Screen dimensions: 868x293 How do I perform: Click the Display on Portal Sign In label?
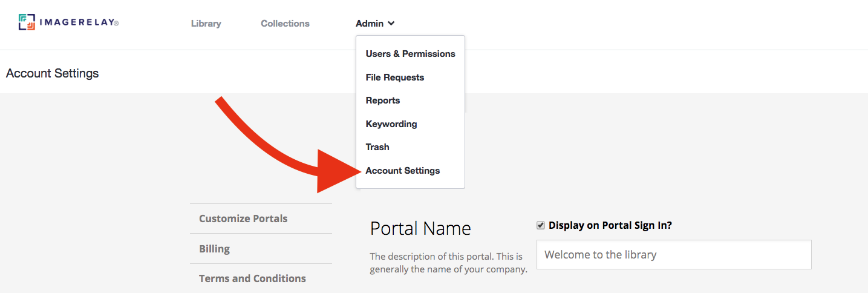click(610, 225)
